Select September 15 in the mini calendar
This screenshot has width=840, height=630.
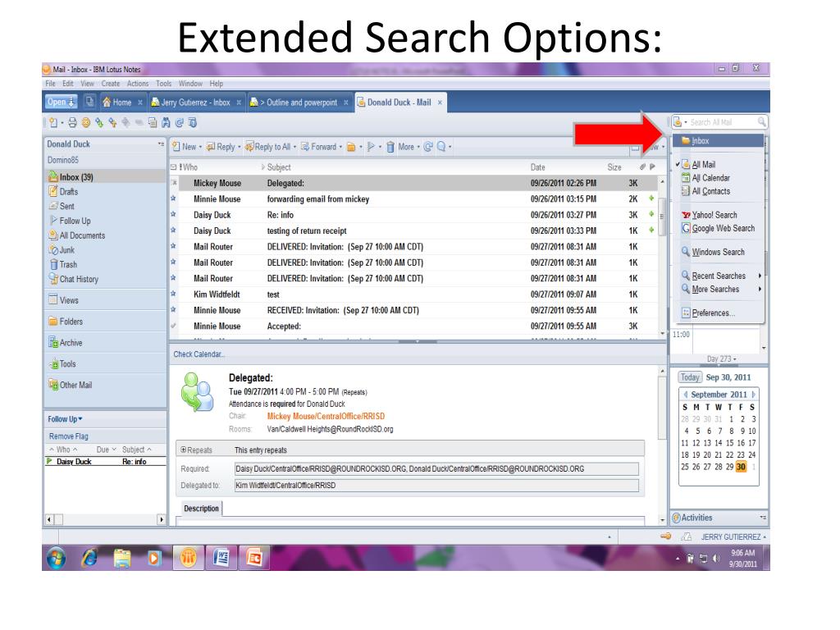(x=729, y=443)
